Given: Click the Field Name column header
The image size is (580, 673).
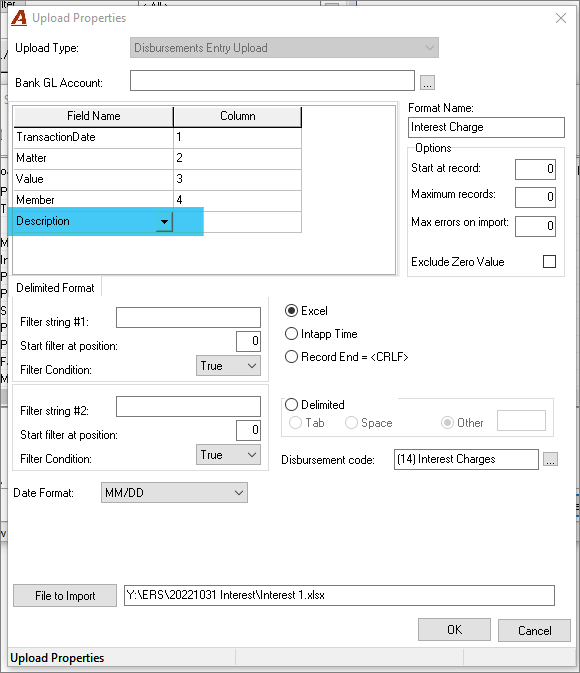Looking at the screenshot, I should [94, 116].
